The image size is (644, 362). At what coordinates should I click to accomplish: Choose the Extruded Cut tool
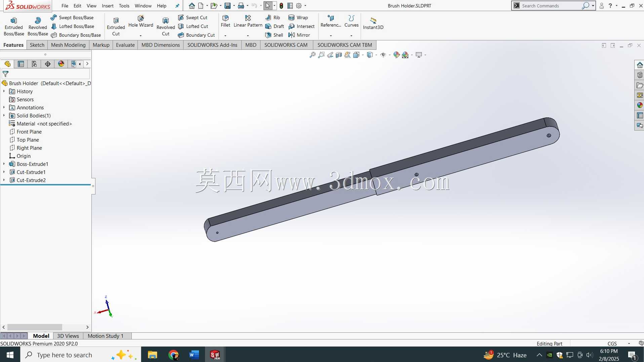click(x=116, y=26)
